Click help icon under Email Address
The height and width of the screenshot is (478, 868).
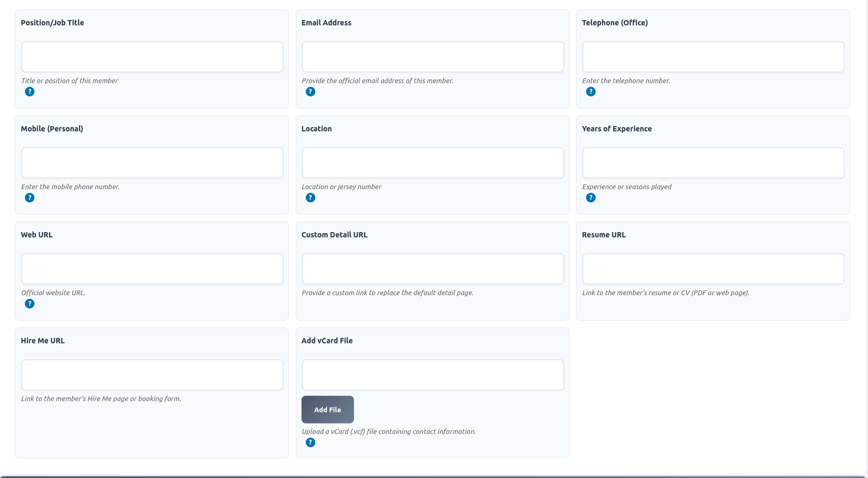pyautogui.click(x=311, y=92)
